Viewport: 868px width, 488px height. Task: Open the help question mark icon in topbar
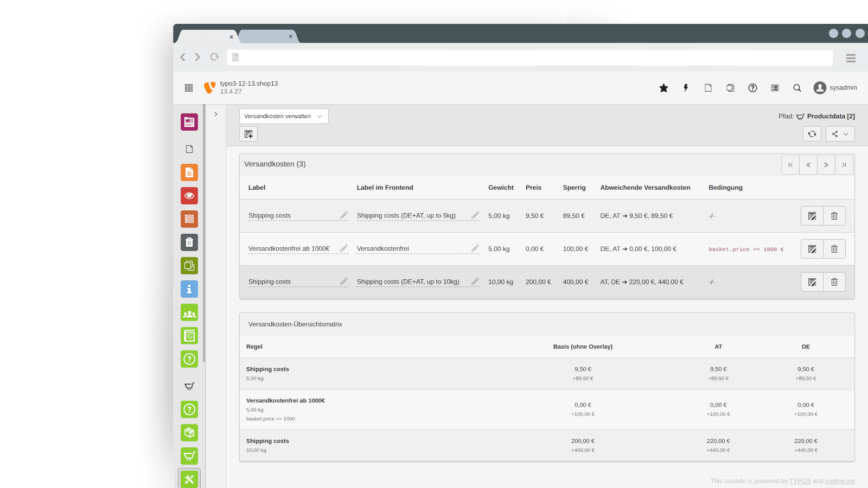coord(752,87)
